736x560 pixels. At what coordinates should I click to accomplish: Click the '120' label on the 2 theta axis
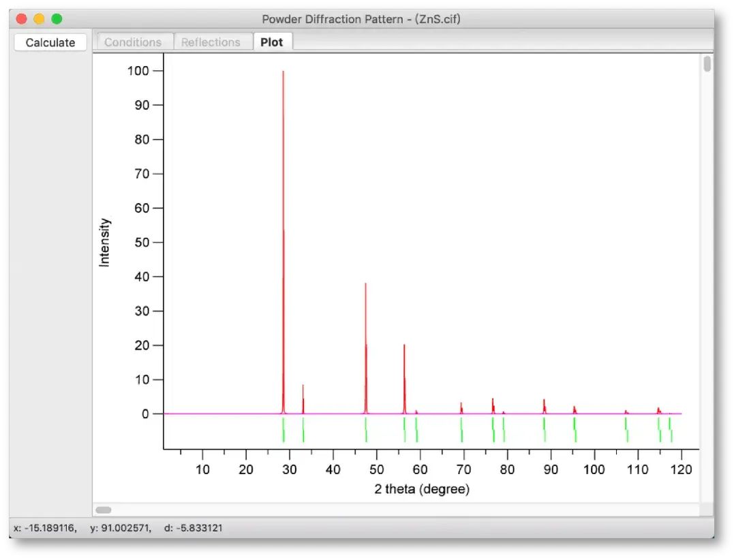[681, 469]
